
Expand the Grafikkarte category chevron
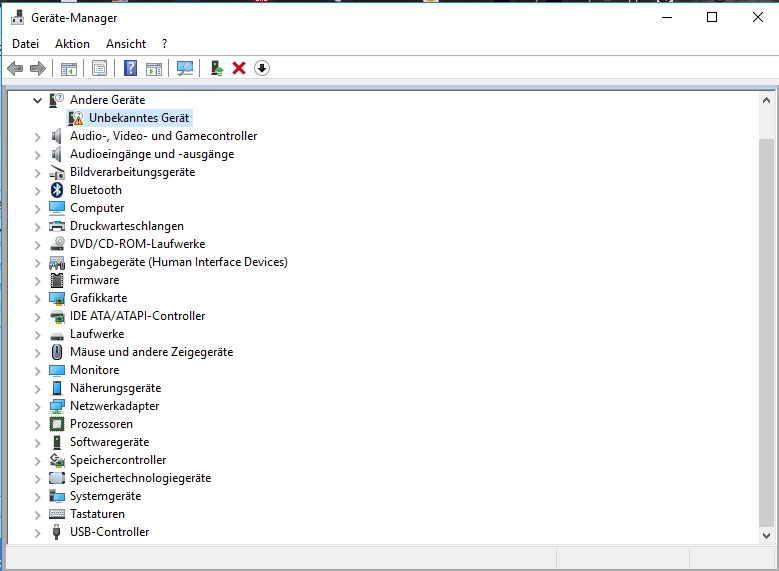click(37, 299)
